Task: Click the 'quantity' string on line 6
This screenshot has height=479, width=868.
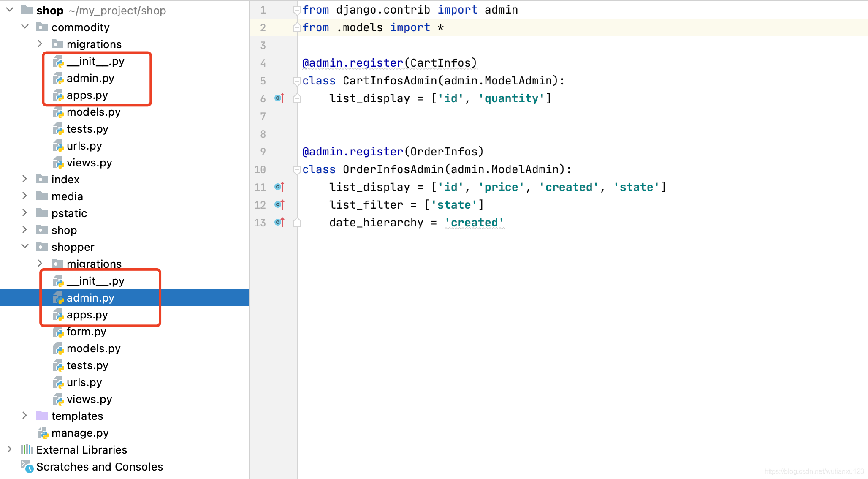Action: click(x=511, y=98)
